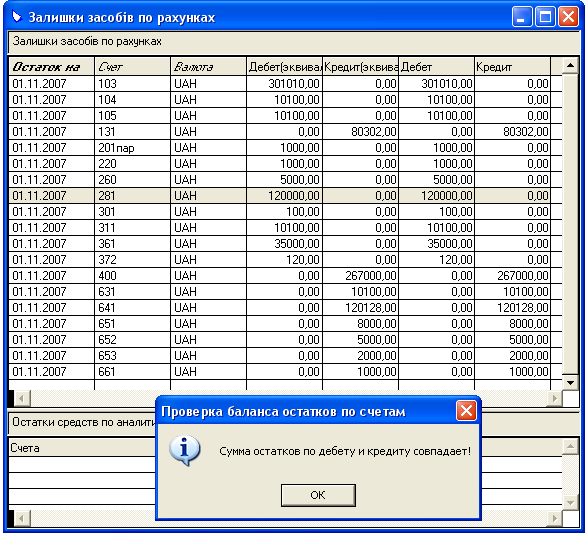The width and height of the screenshot is (587, 536).
Task: Select account 220 cell
Action: [133, 164]
